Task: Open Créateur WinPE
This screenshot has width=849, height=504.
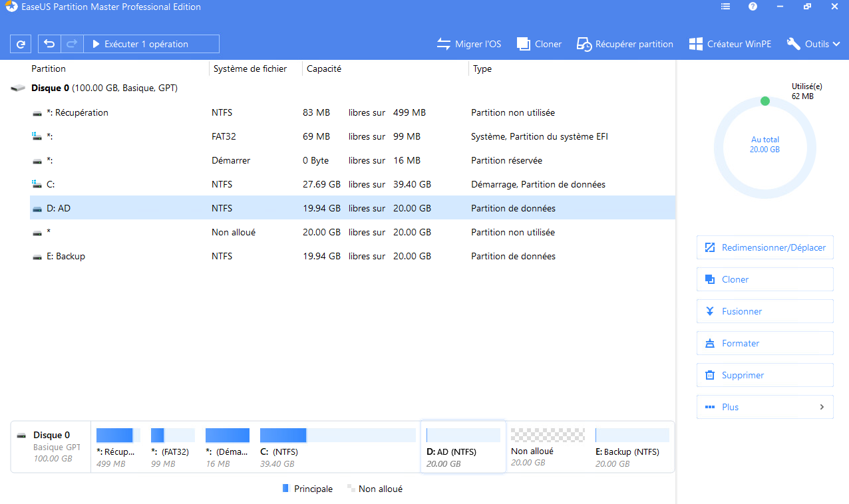Action: 730,44
